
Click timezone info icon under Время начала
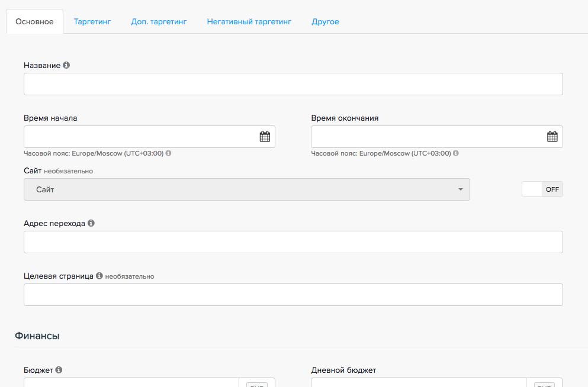coord(168,153)
